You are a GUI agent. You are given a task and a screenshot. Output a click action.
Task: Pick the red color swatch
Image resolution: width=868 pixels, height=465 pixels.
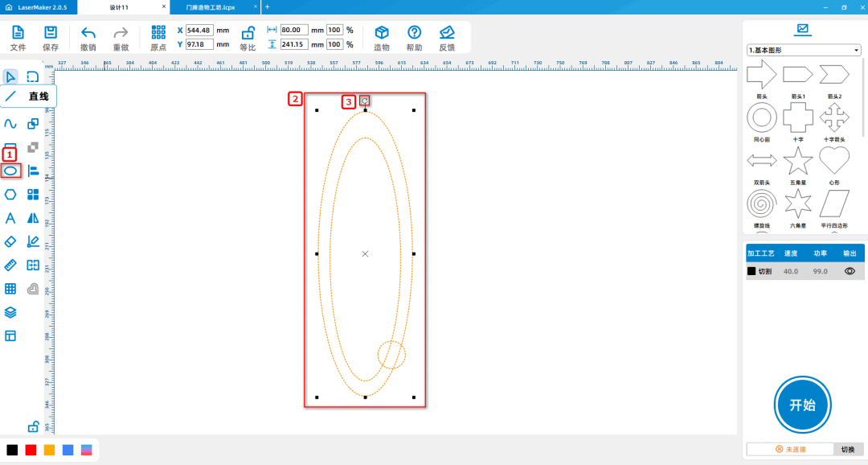31,450
